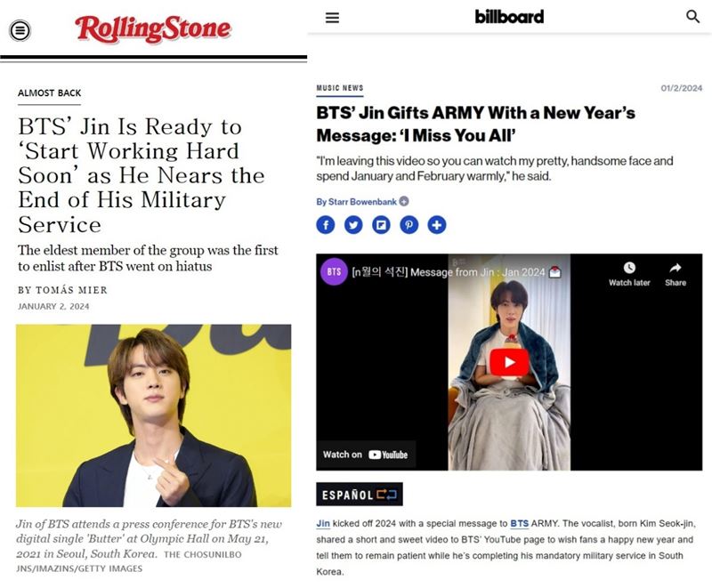Screen dimensions: 712x588
Task: Pin the article on Pinterest
Action: pos(409,224)
